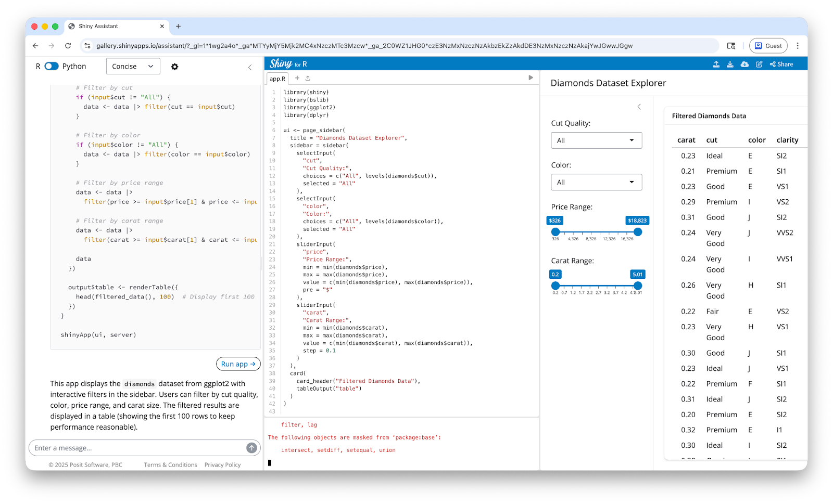The image size is (833, 504).
Task: Run the app with the play arrow icon
Action: tap(531, 77)
